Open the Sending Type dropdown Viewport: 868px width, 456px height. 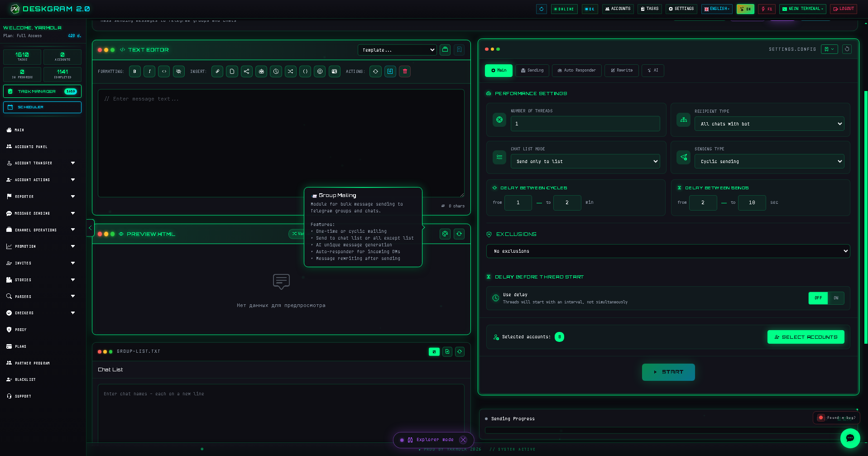click(769, 161)
